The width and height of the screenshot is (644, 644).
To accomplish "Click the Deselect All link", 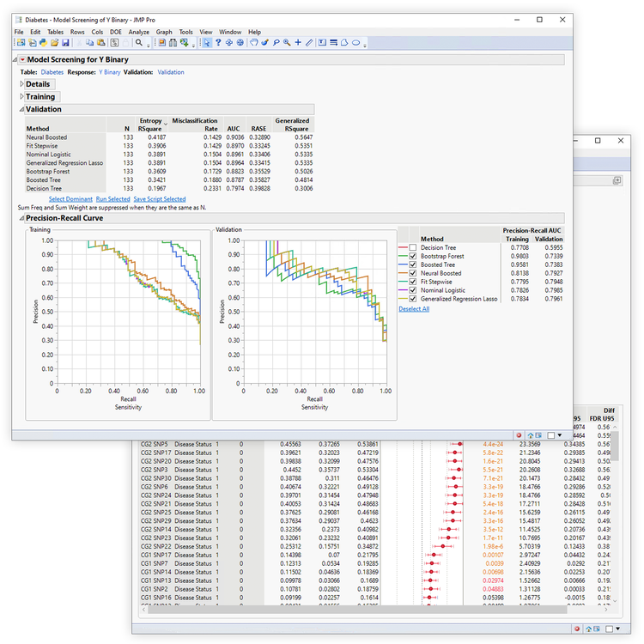I will coord(414,308).
